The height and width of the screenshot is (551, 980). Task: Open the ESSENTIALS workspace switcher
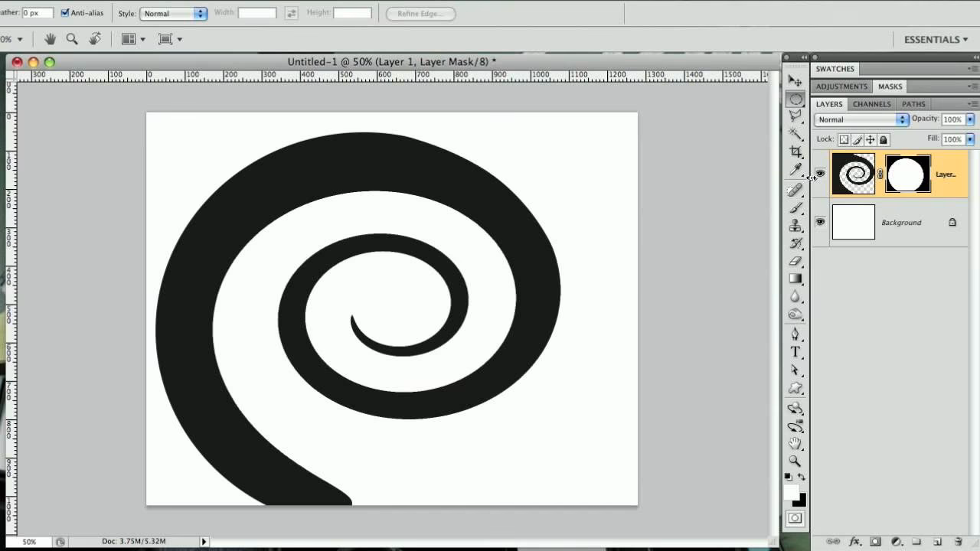935,38
